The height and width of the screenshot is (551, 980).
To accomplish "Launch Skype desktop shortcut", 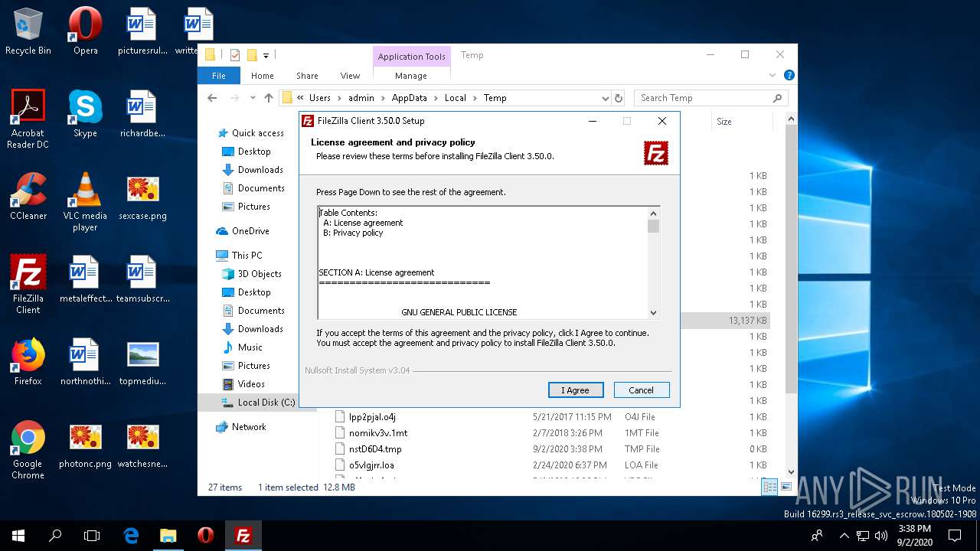I will [x=85, y=113].
